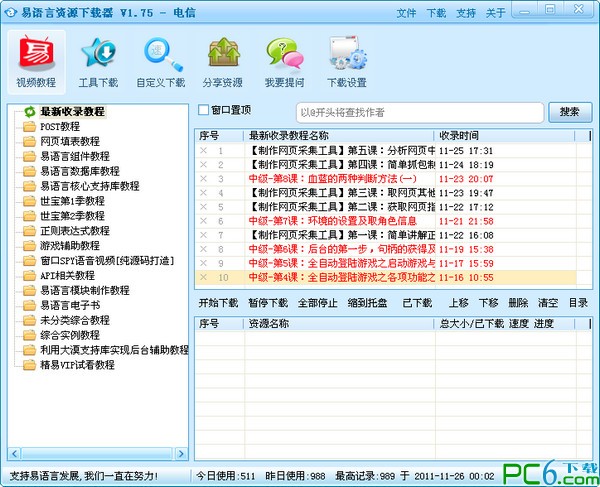Click 目录 directory button
Screen dimensions: 600x487
coord(578,303)
